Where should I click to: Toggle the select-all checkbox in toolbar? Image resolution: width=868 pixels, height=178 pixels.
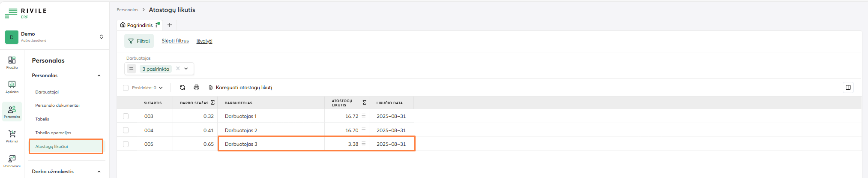tap(126, 88)
